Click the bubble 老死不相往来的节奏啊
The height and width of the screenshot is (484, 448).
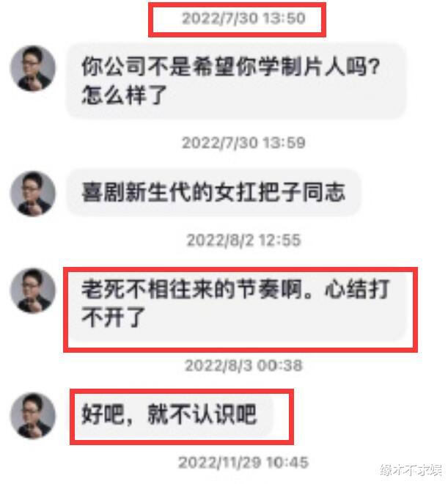pos(240,309)
